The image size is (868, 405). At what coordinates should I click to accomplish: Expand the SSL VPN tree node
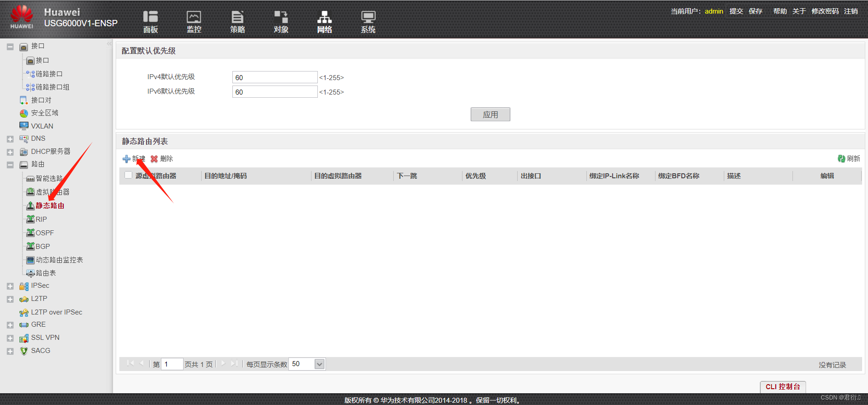[x=10, y=338]
